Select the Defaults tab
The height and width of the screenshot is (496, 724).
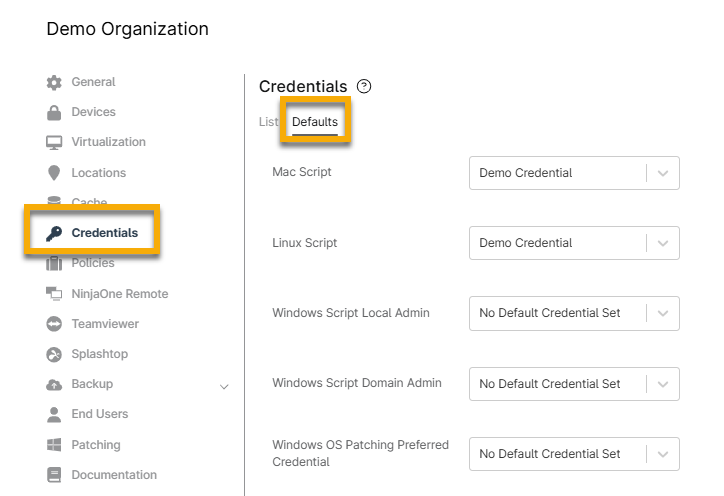coord(315,122)
